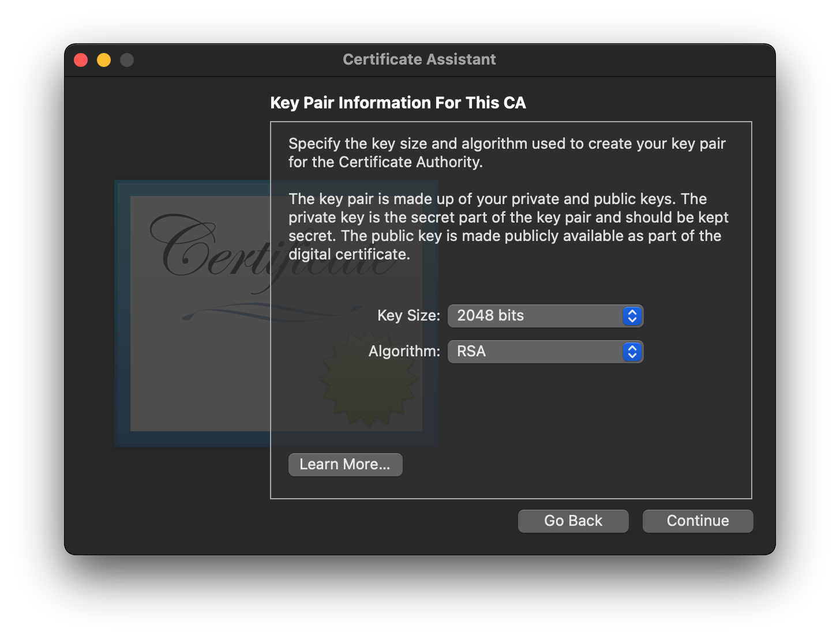
Task: Click the red close window button
Action: pos(81,60)
